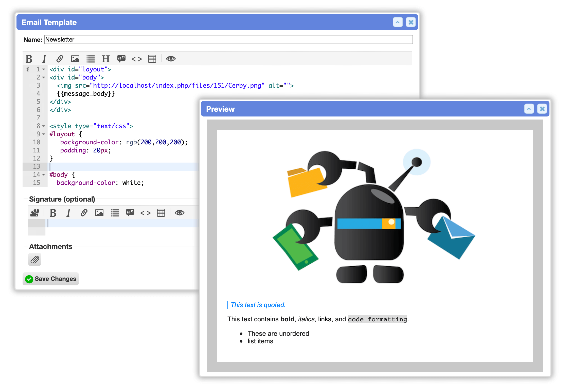571x392 pixels.
Task: Apply italic in the template editor toolbar
Action: point(44,59)
